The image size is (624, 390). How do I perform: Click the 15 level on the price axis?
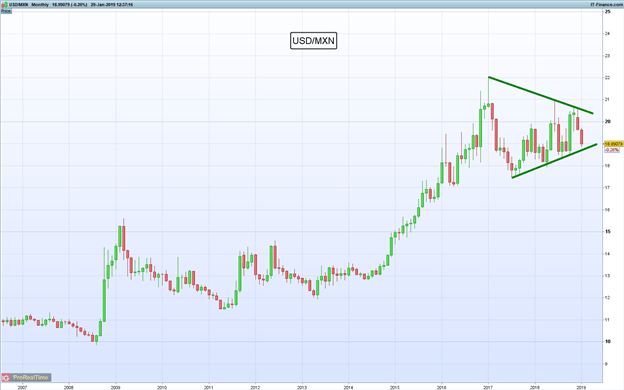[608, 232]
